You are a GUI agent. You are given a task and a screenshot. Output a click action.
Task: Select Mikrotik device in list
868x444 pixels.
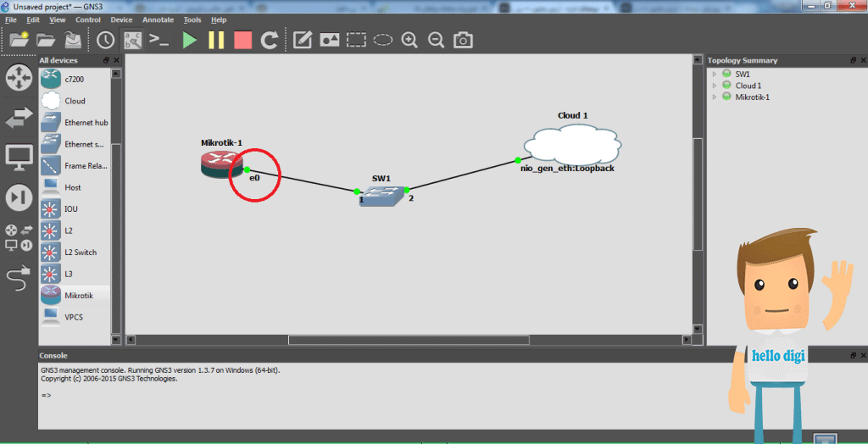[x=75, y=295]
